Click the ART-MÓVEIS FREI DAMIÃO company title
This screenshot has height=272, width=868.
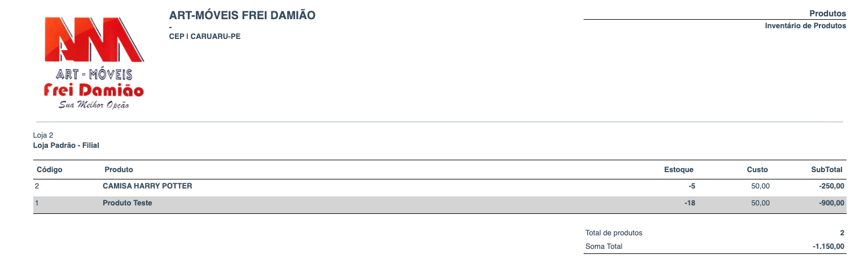click(242, 15)
